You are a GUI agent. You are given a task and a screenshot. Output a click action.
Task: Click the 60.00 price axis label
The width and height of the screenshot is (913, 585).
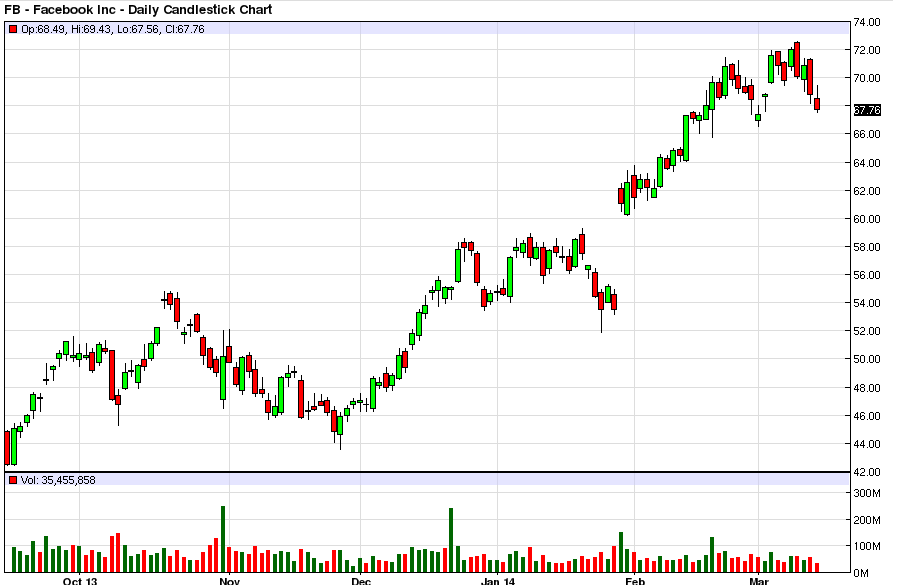point(867,219)
